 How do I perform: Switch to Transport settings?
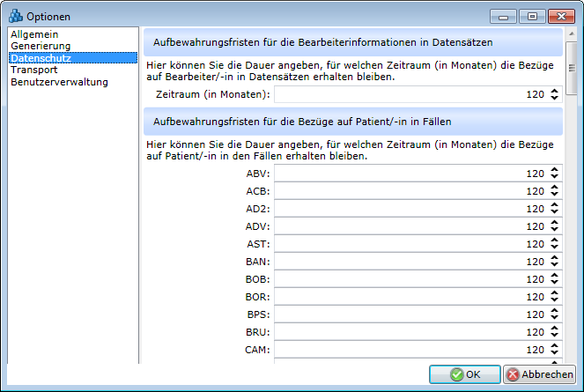34,70
